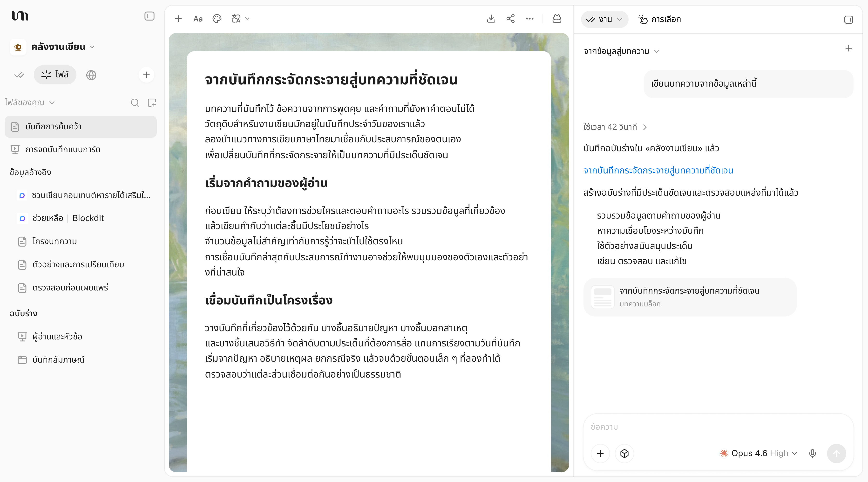Open the blue จากบันทึกกระจัดกระจายสู่บทความที่ชัดเจน link
Screen dimensions: 868x482
(x=658, y=171)
